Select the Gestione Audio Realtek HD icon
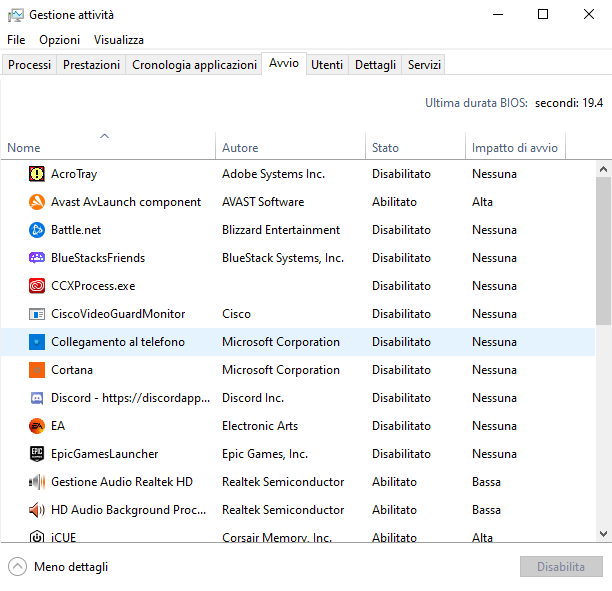Viewport: 612px width, 591px height. (x=37, y=482)
